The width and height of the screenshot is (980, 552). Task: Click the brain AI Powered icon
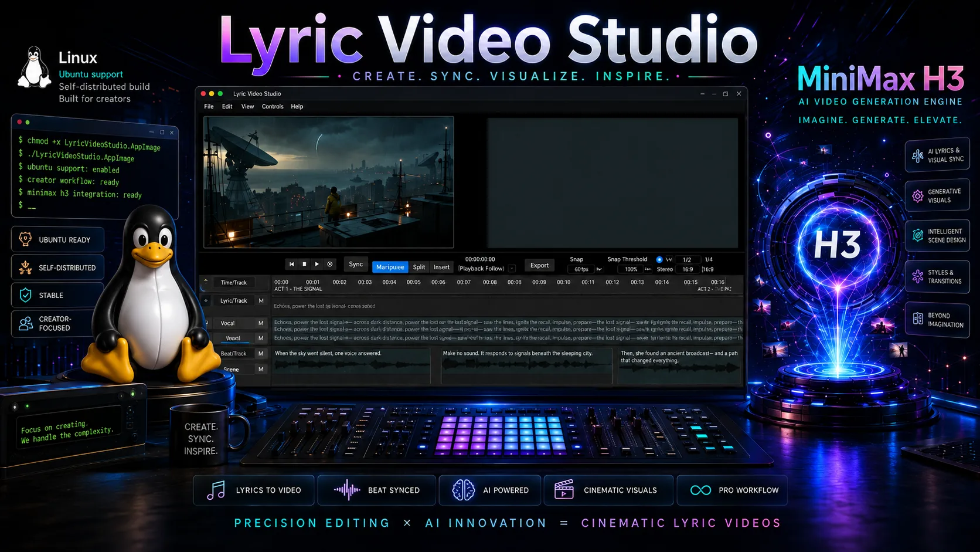(464, 490)
